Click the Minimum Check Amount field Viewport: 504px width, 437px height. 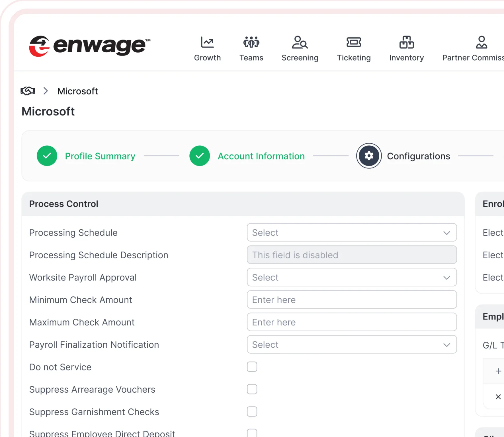click(352, 300)
